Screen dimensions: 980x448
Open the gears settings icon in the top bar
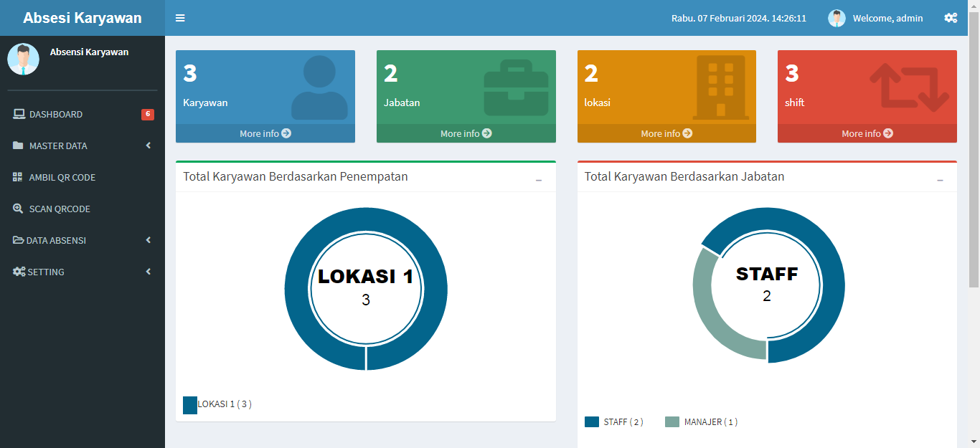pos(951,18)
